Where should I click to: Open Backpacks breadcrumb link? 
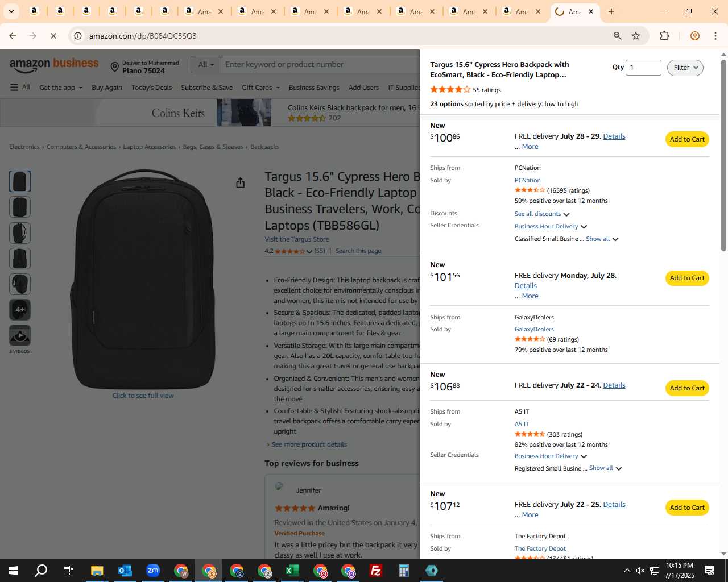point(264,147)
